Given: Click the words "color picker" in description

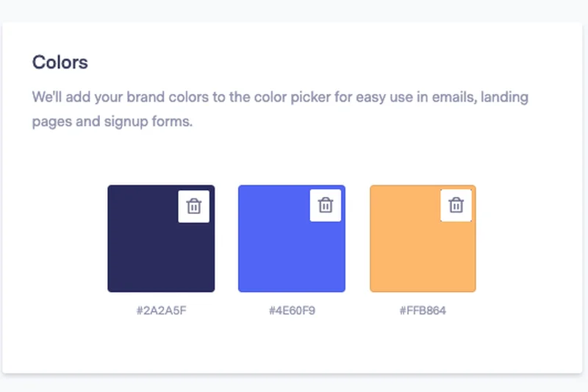Looking at the screenshot, I should (x=284, y=97).
